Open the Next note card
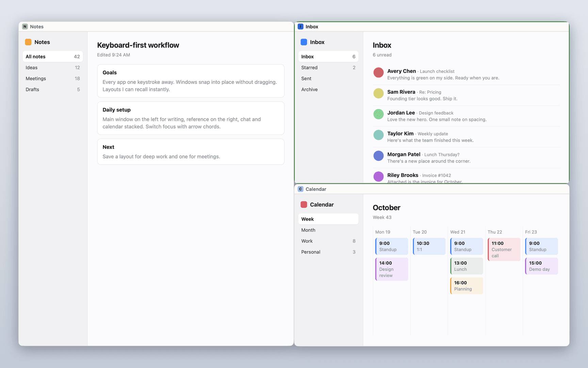The width and height of the screenshot is (588, 368). click(x=191, y=152)
